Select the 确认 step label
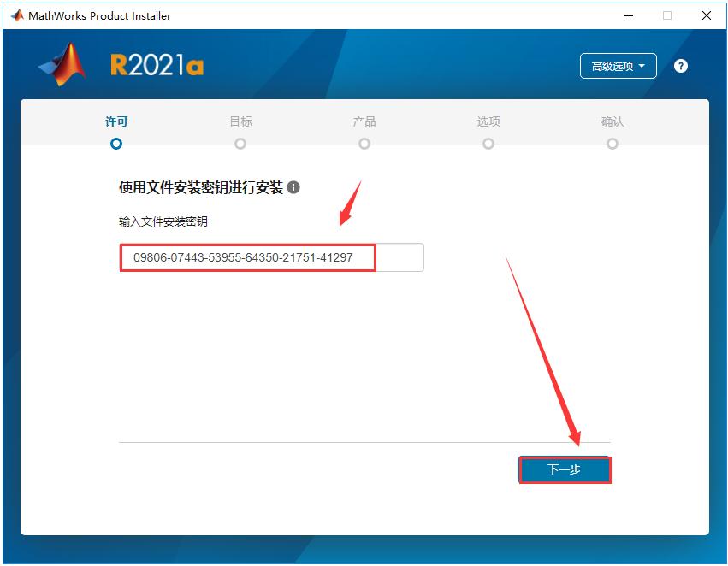The width and height of the screenshot is (728, 566). 612,121
